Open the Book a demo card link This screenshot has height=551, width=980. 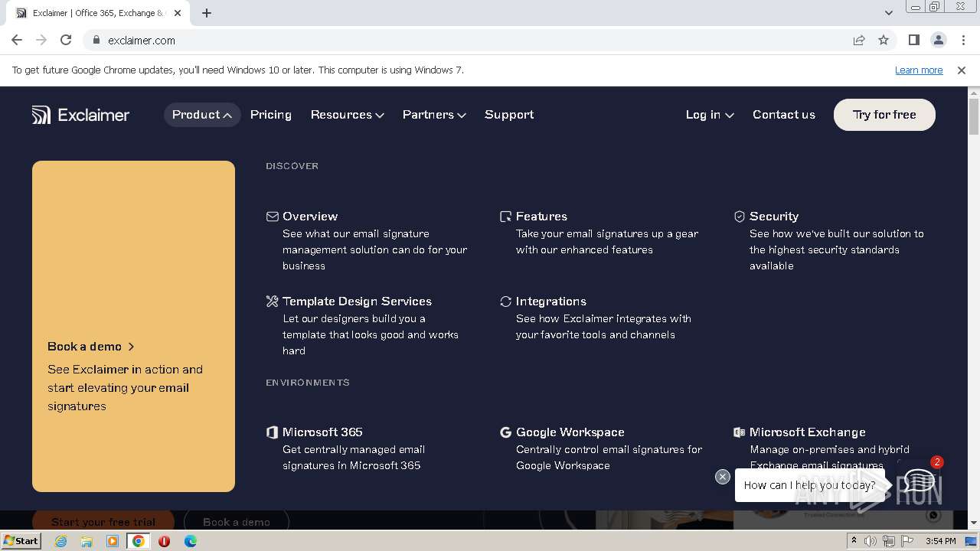click(x=91, y=347)
